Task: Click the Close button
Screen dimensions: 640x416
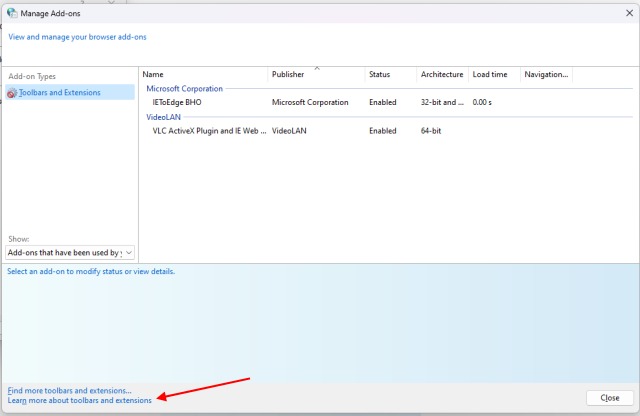Action: coord(610,398)
